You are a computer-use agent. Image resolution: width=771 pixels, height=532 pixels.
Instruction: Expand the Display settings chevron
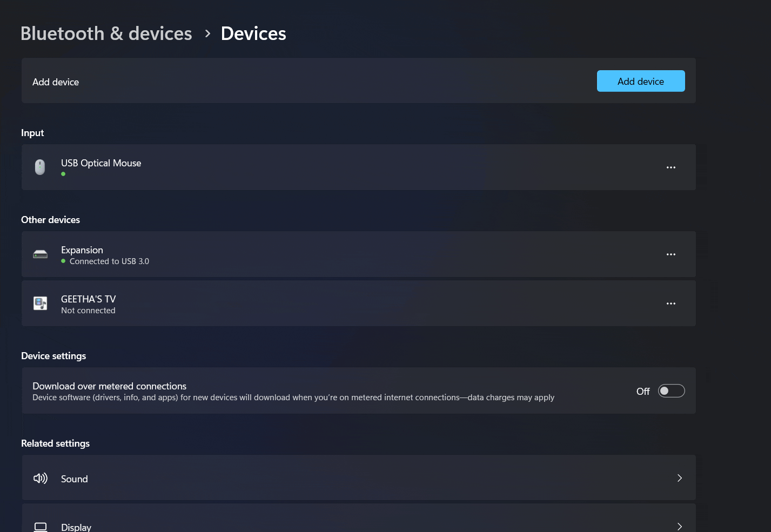pos(680,526)
